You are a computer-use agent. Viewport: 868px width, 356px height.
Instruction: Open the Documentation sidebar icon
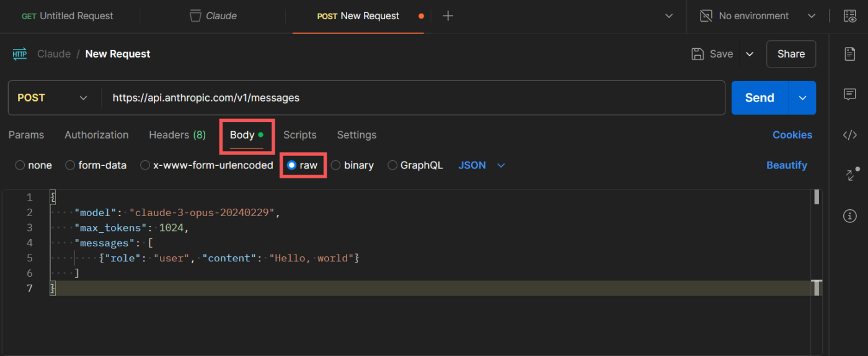click(850, 54)
